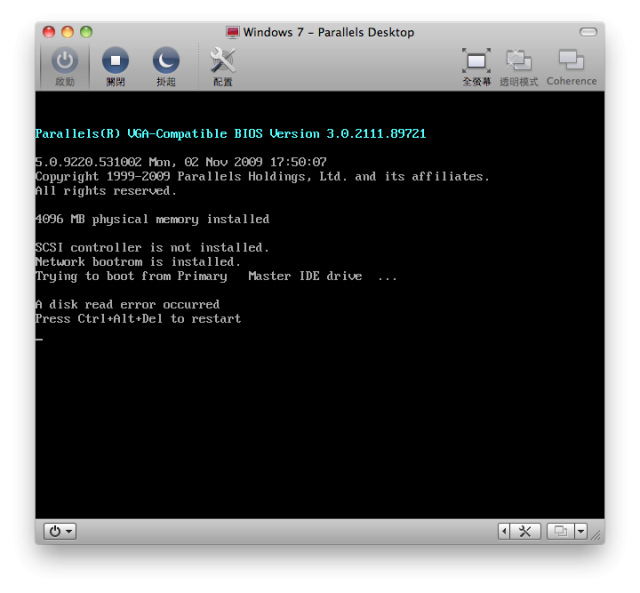640x593 pixels.
Task: Click the yellow minimize window button
Action: click(67, 32)
